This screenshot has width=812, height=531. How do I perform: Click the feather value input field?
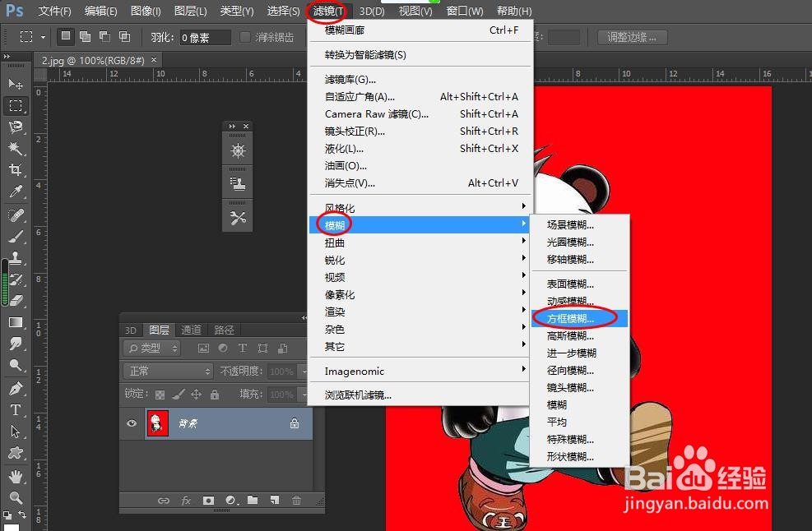click(205, 37)
